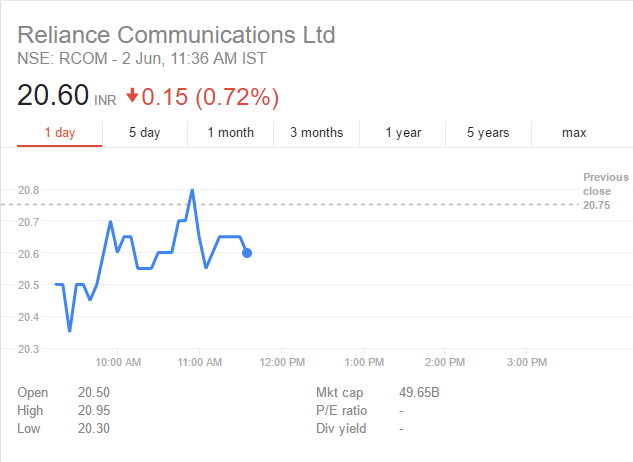Viewport: 633px width, 462px height.
Task: Click the Reliance Communications Ltd title
Action: point(176,35)
